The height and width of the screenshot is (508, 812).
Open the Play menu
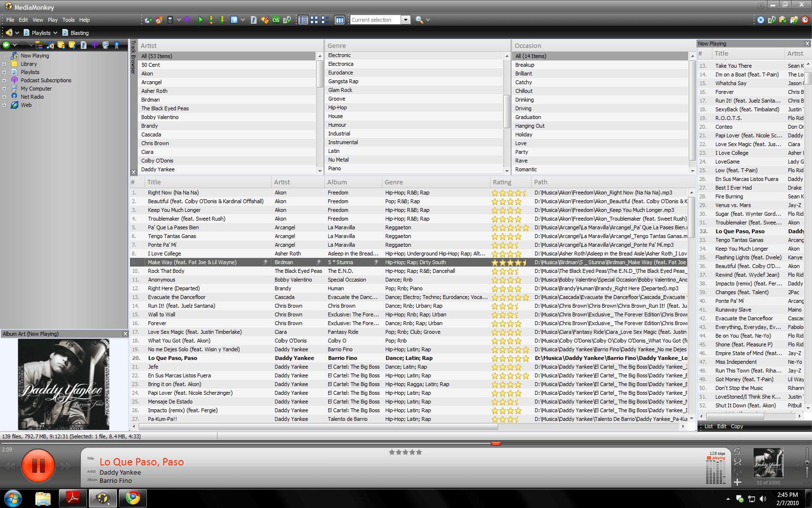(x=53, y=20)
